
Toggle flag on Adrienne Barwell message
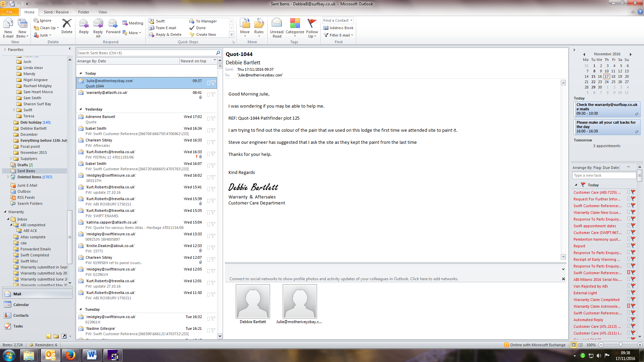213,119
